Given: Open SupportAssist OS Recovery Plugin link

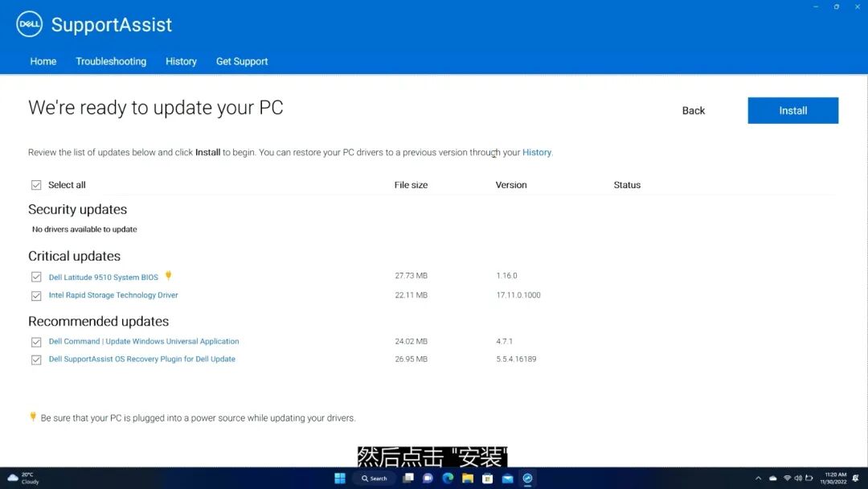Looking at the screenshot, I should coord(141,359).
